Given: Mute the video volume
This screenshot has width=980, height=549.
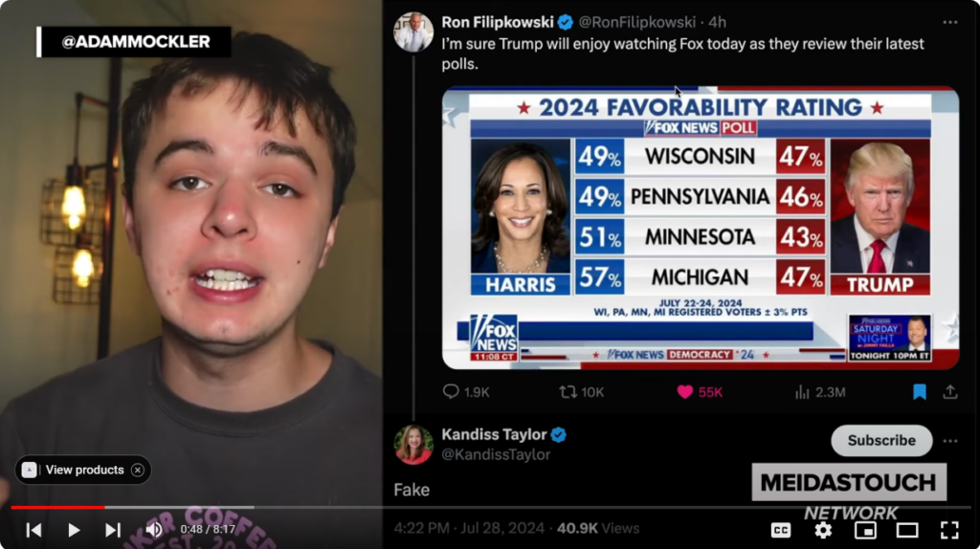Looking at the screenshot, I should [x=154, y=530].
